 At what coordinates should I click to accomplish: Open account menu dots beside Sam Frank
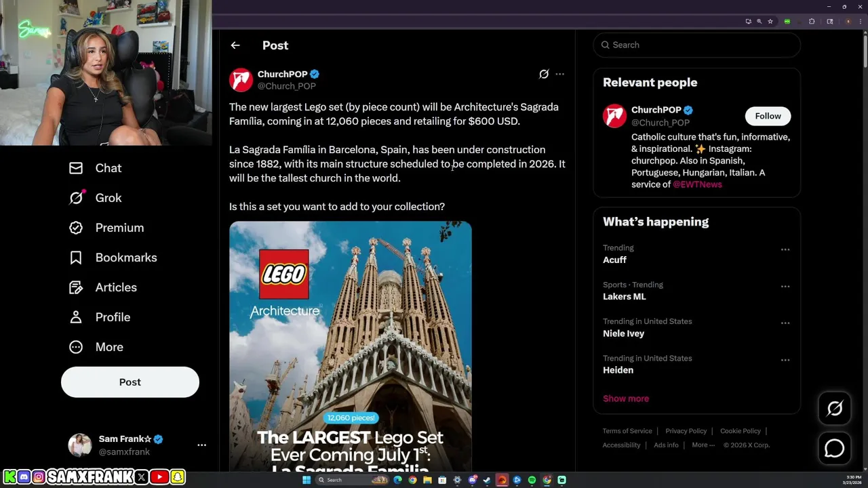[x=201, y=445]
